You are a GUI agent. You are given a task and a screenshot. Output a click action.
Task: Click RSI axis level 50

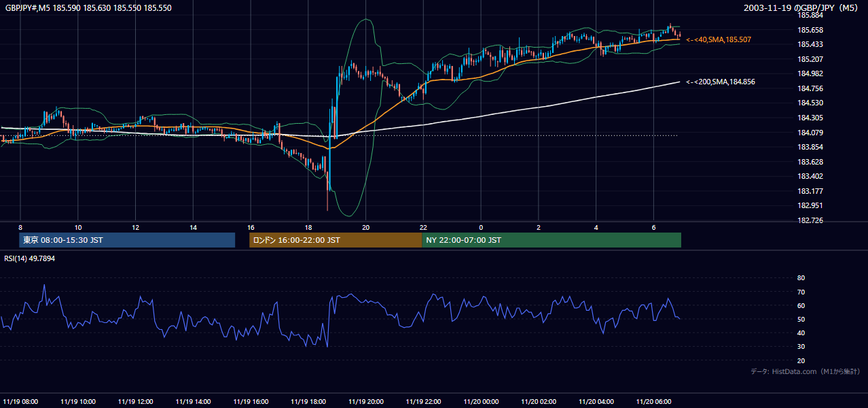coord(801,319)
